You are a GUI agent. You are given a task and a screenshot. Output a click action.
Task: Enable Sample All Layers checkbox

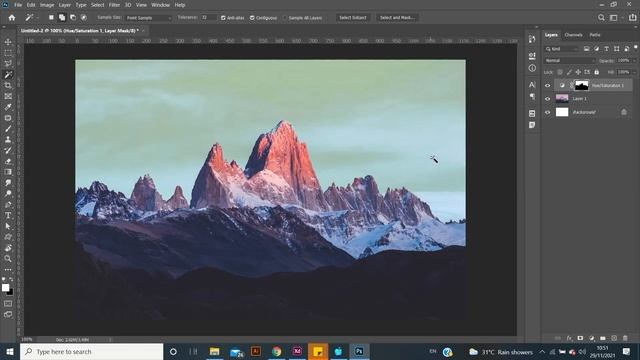tap(285, 18)
